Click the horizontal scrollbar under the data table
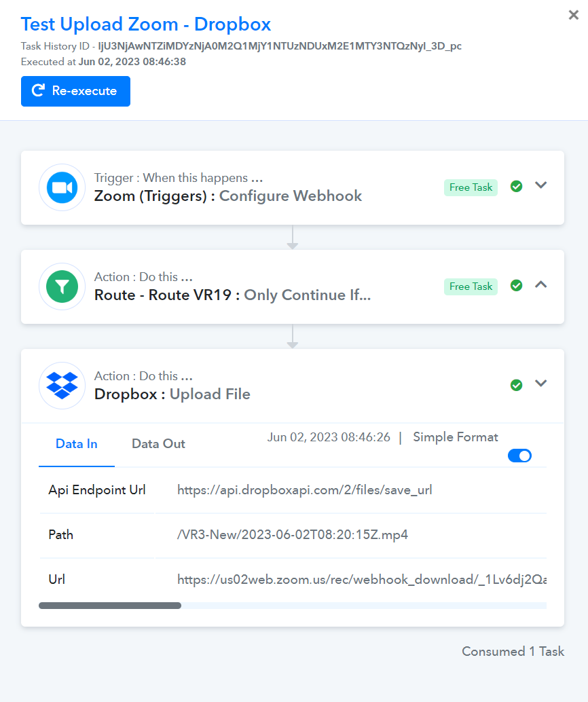Screen dimensions: 588x702 coord(110,606)
